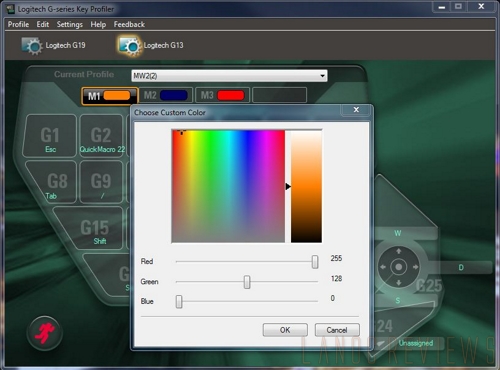Viewport: 500px width, 370px height.
Task: Click the joystick left arrow
Action: [383, 267]
